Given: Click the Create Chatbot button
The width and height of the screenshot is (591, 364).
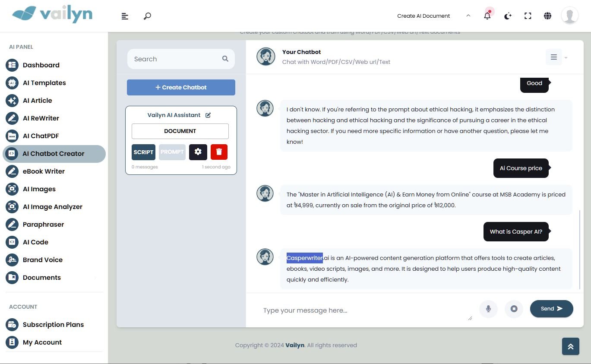Looking at the screenshot, I should tap(181, 87).
